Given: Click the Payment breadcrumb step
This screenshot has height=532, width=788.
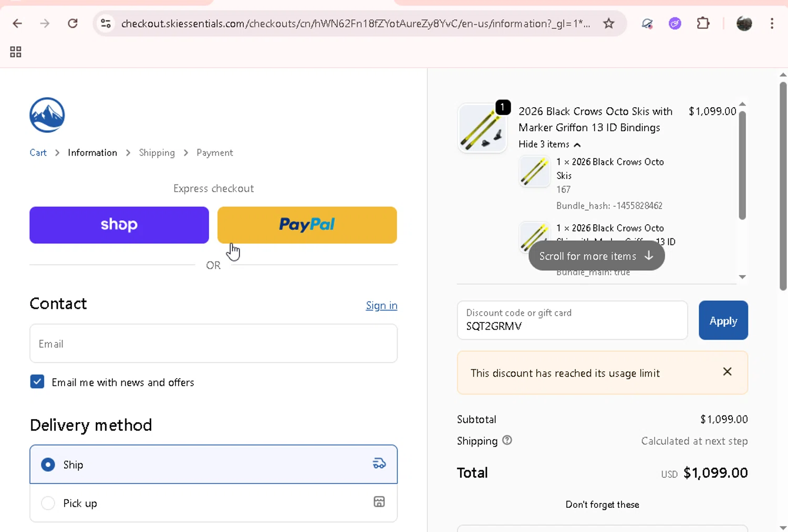Looking at the screenshot, I should (214, 153).
